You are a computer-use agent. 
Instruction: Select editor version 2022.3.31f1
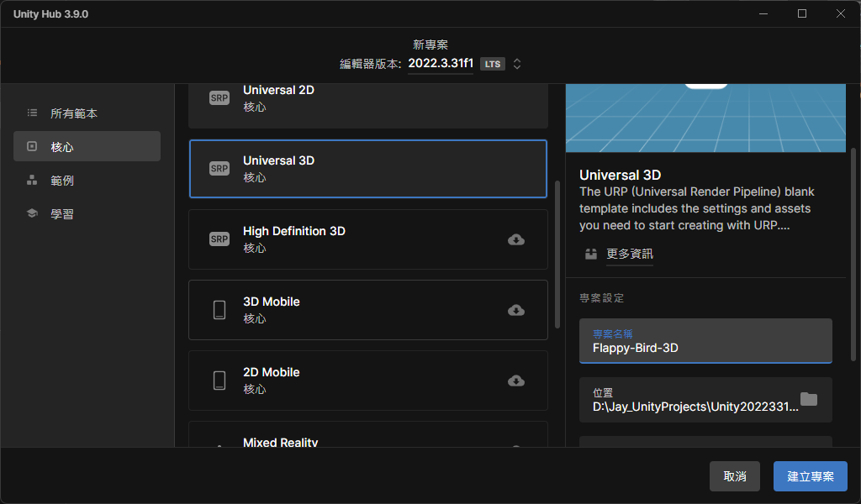[x=441, y=63]
